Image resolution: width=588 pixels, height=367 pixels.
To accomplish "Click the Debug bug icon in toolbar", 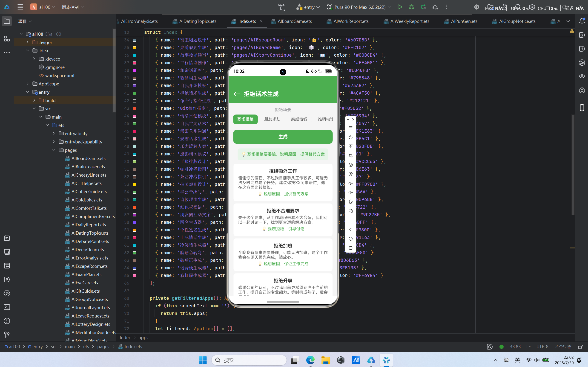I will coord(411,7).
